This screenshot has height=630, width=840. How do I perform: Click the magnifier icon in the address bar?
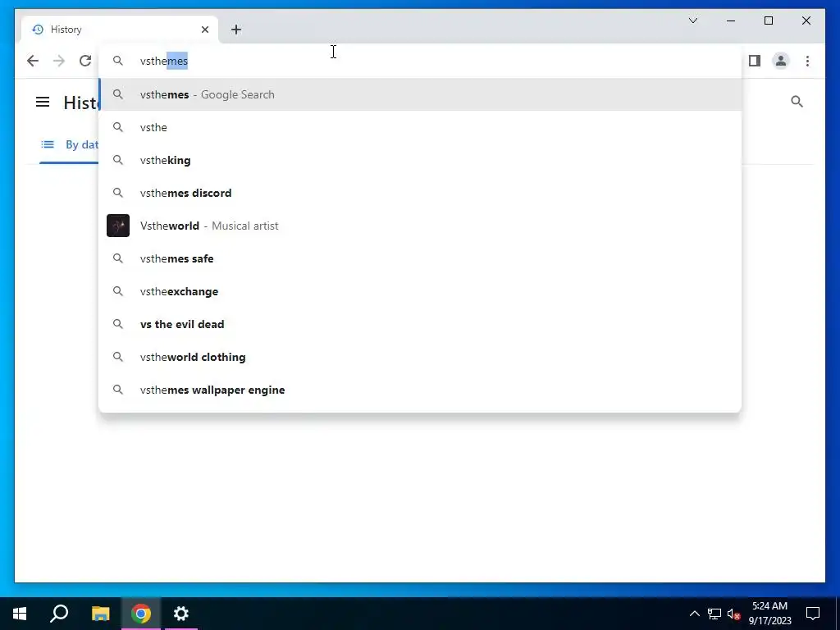(118, 61)
